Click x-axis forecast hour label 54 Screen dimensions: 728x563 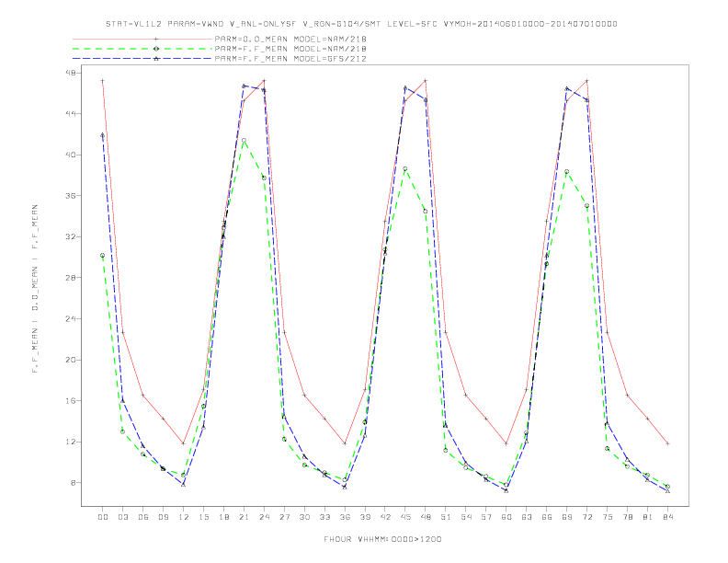coord(466,517)
